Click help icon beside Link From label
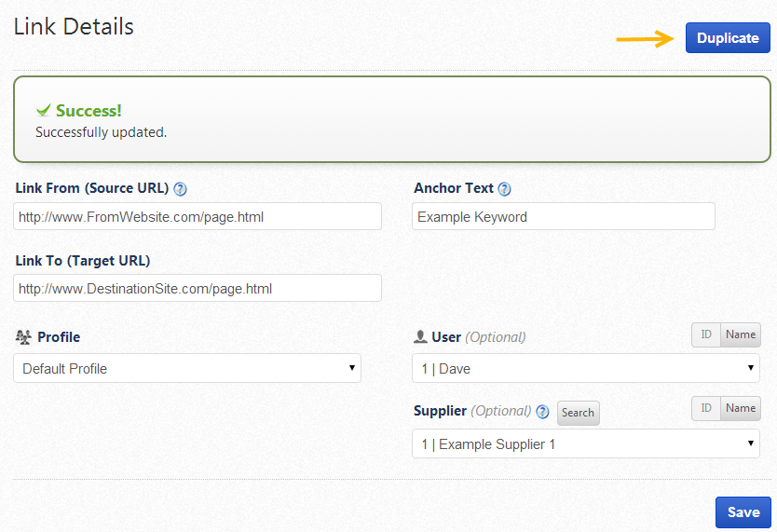Screen dimensions: 777x532 tap(181, 188)
